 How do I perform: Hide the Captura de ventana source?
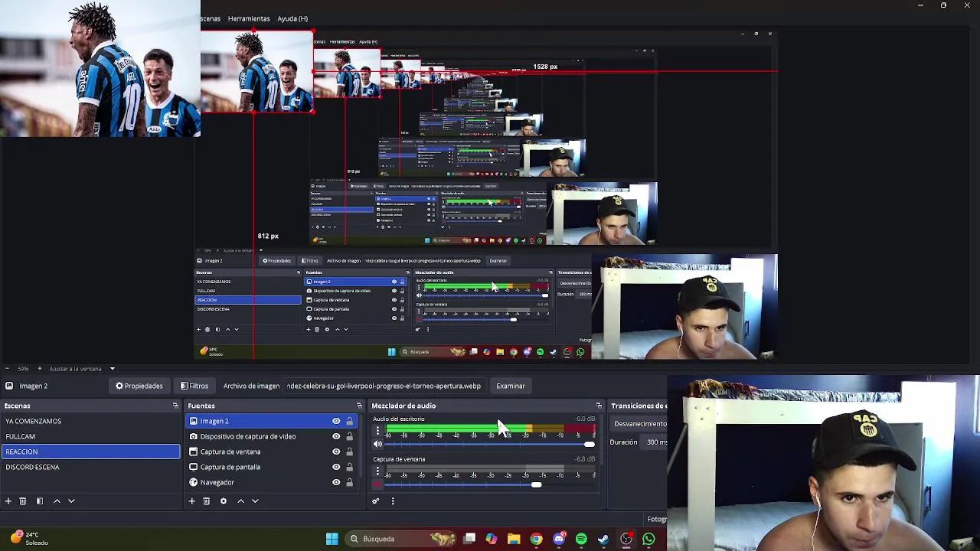click(x=336, y=452)
